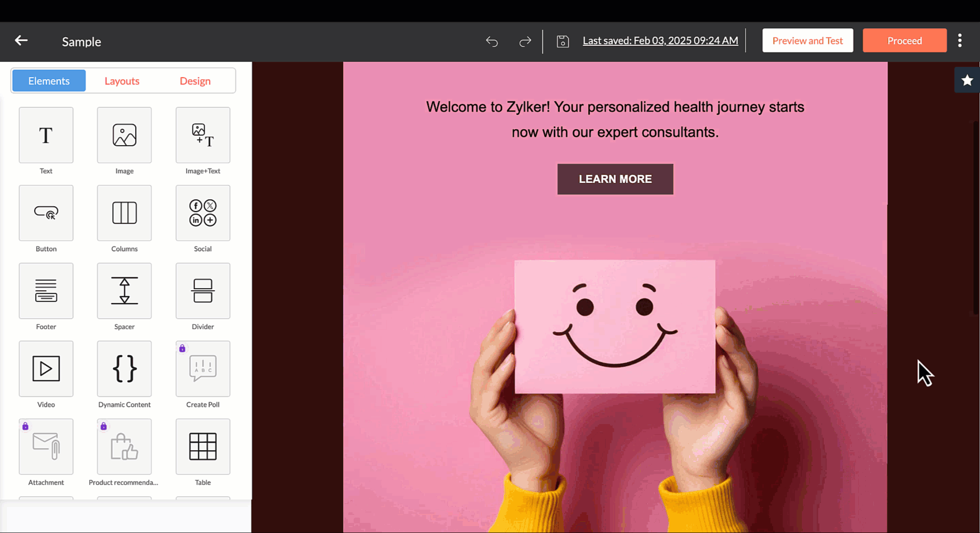Viewport: 980px width, 533px height.
Task: Click the Preview and Test button
Action: 807,40
